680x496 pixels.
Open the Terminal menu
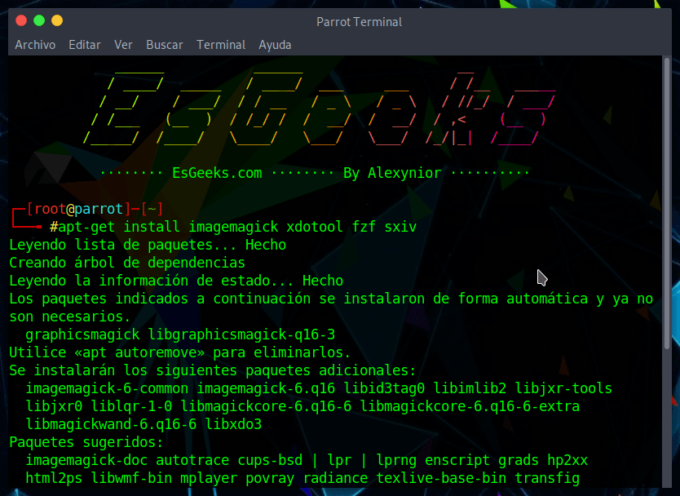(x=221, y=45)
